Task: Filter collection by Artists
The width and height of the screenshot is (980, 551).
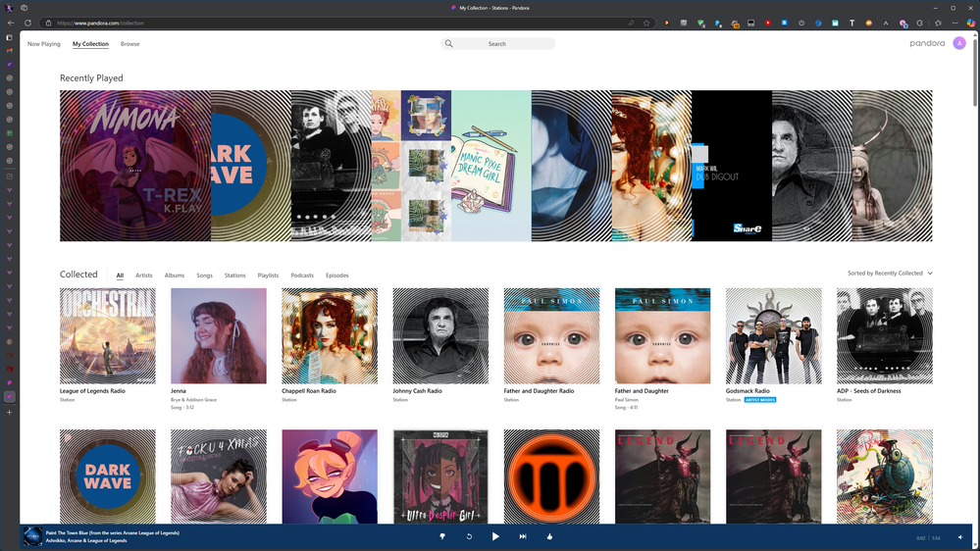Action: [x=144, y=275]
